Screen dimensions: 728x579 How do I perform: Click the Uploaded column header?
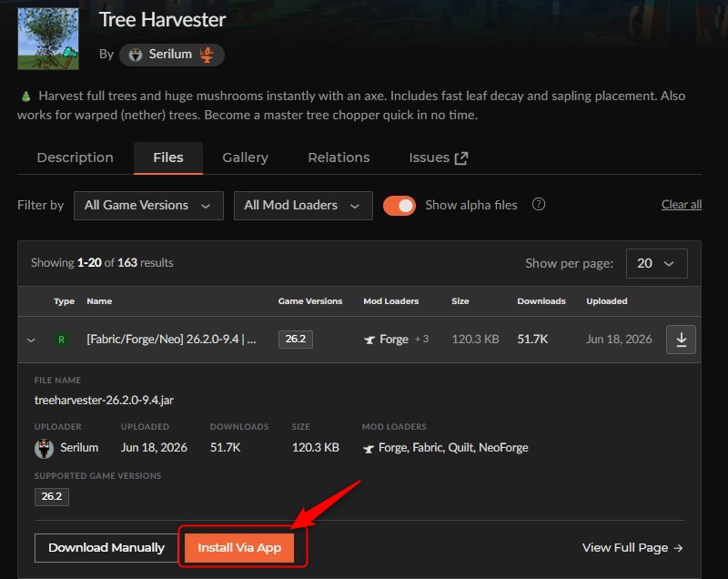[x=606, y=300]
